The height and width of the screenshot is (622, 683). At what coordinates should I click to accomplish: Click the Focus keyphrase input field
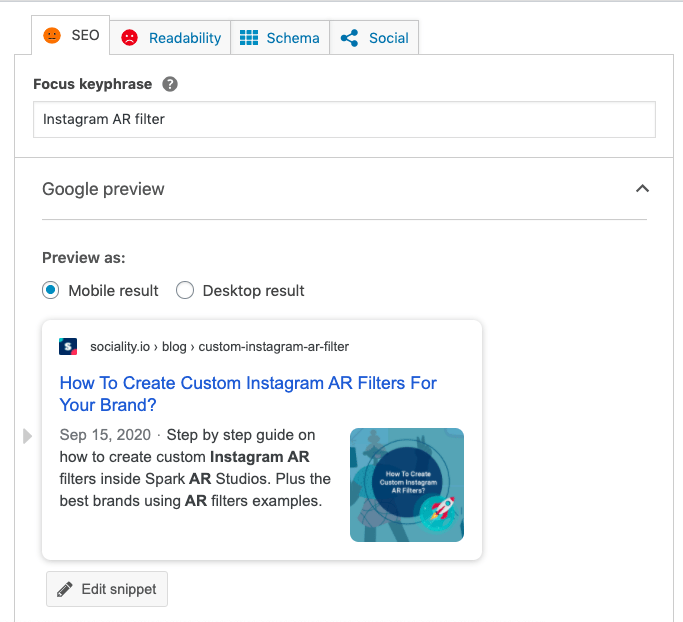coord(344,119)
